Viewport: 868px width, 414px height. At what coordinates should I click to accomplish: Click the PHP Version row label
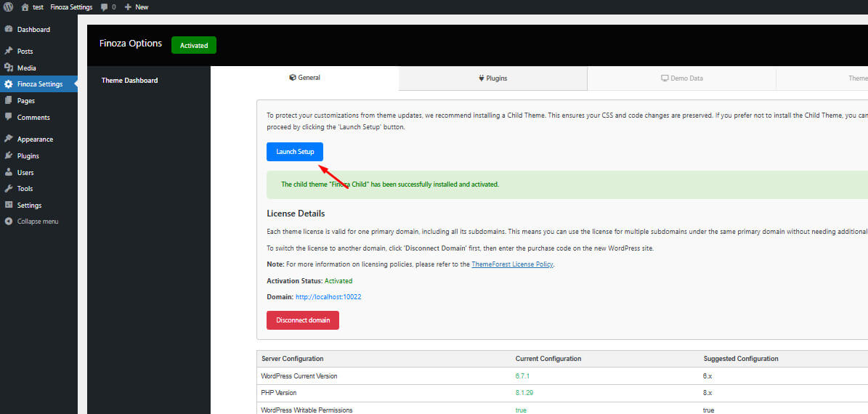(x=279, y=393)
